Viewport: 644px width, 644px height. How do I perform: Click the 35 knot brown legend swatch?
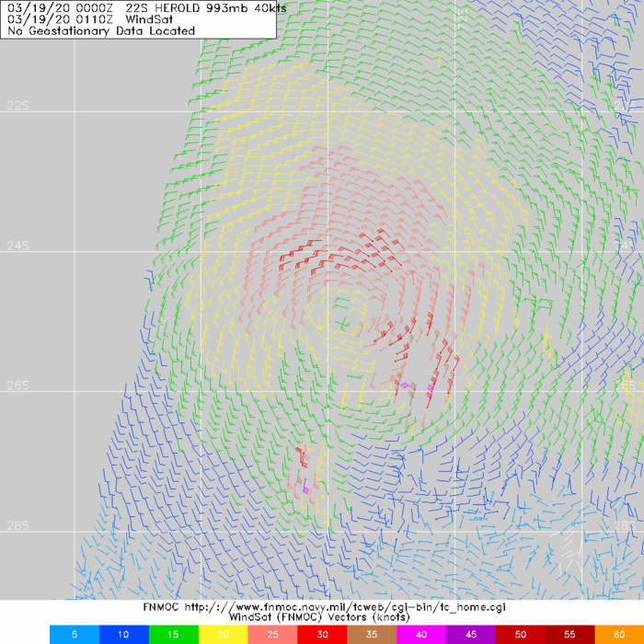click(372, 635)
